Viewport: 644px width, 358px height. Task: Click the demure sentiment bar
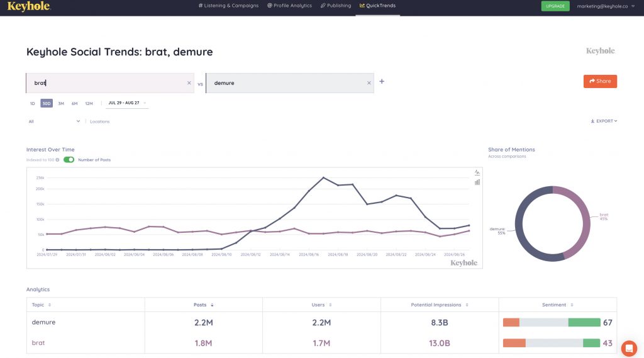(552, 323)
